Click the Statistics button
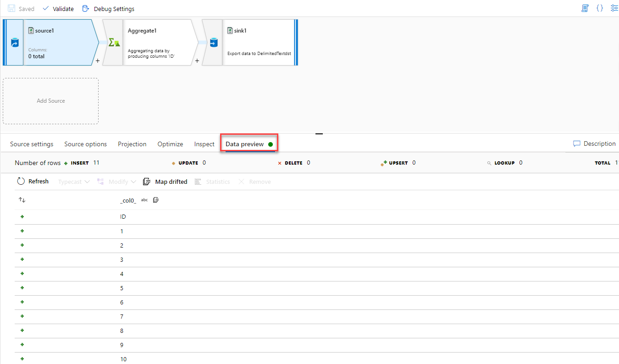This screenshot has width=619, height=364. pos(212,182)
